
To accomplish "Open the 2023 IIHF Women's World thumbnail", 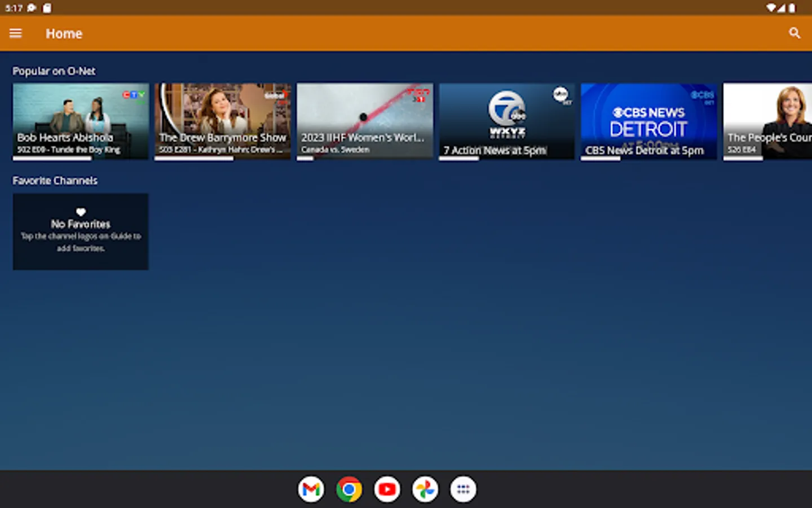I will [x=365, y=121].
